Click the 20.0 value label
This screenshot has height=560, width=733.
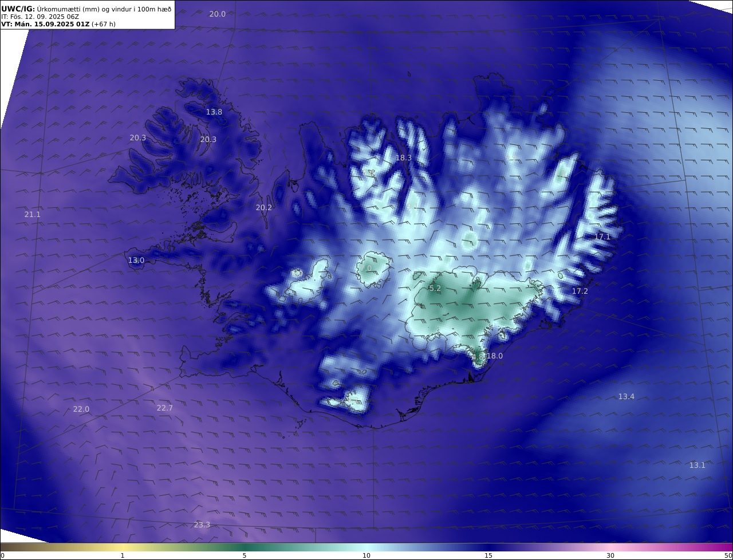pos(217,14)
